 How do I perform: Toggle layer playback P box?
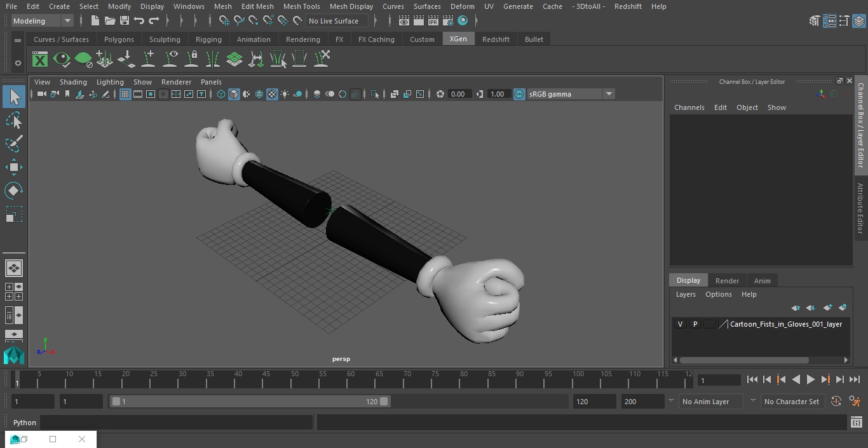coord(695,324)
